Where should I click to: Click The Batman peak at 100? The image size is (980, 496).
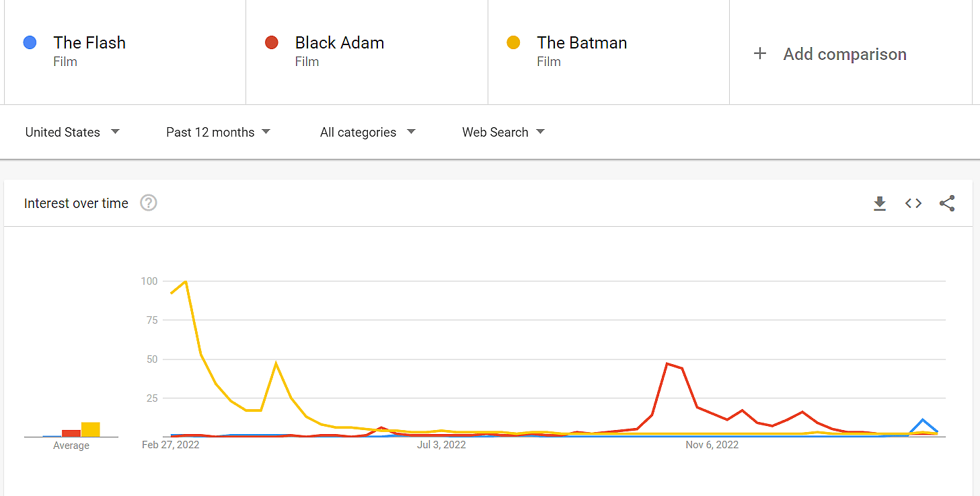coord(185,281)
